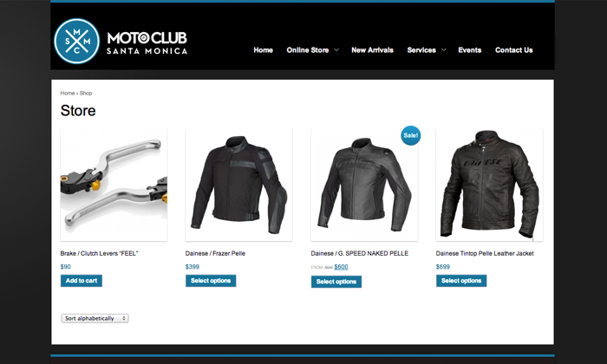Image resolution: width=607 pixels, height=364 pixels.
Task: Click the $600 sale price link
Action: click(341, 267)
